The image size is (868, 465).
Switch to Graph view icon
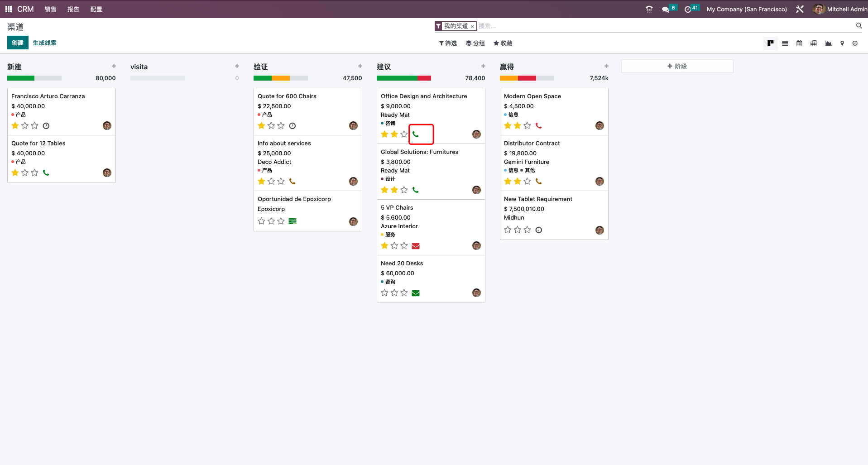click(828, 43)
